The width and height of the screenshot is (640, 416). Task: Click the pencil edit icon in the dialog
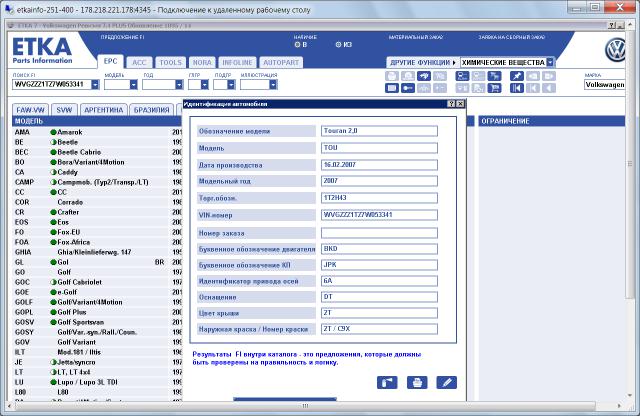447,383
